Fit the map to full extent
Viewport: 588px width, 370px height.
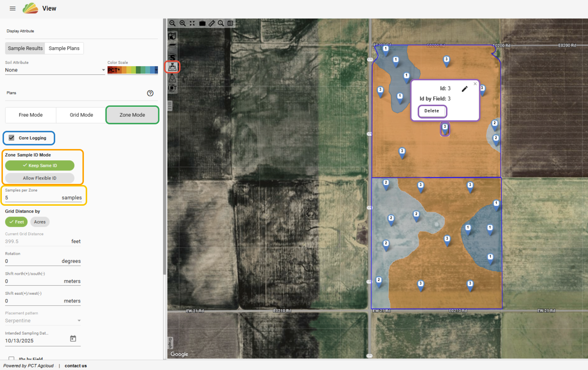tap(192, 23)
